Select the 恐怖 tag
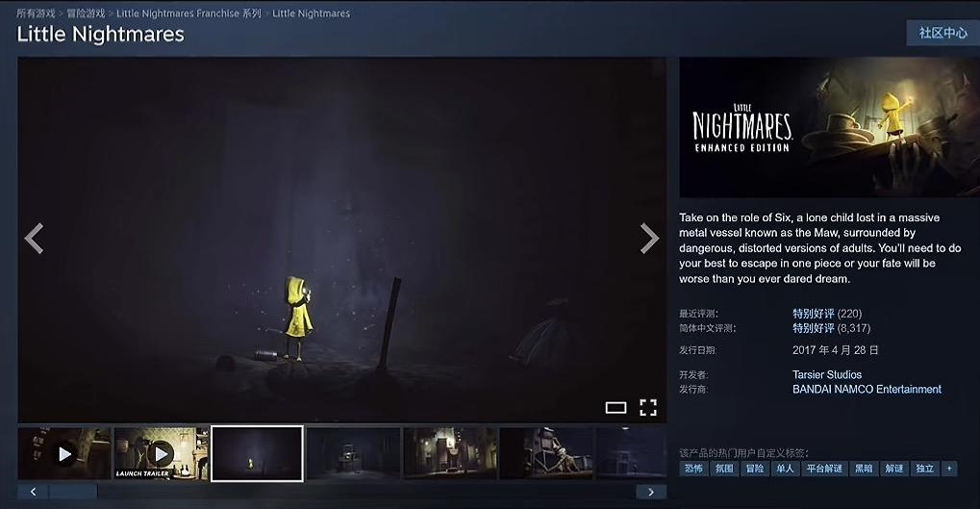This screenshot has width=980, height=509. tap(692, 469)
